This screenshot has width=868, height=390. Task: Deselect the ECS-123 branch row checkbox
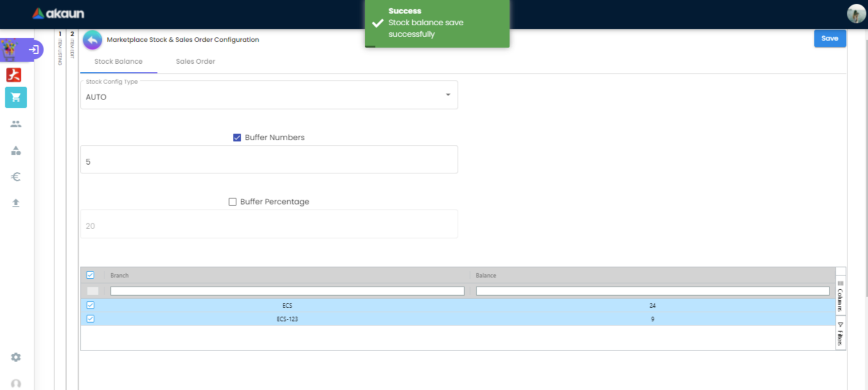tap(90, 319)
